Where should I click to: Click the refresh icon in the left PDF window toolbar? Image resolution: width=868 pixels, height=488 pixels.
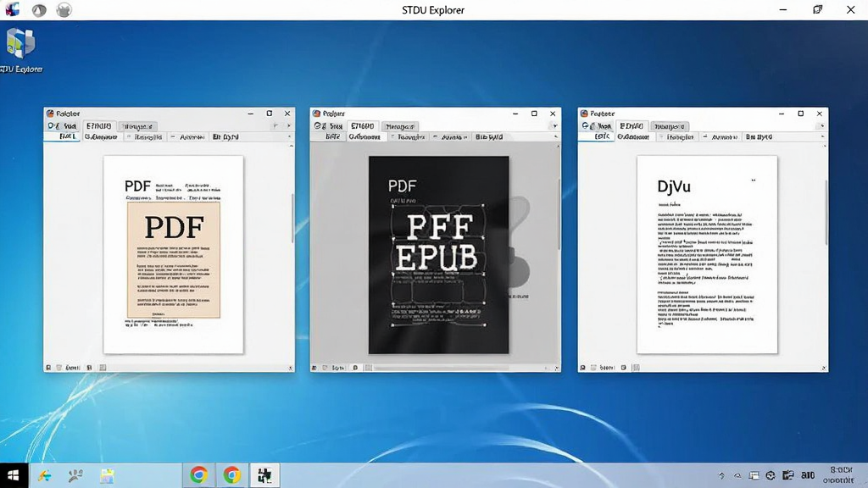[53, 126]
